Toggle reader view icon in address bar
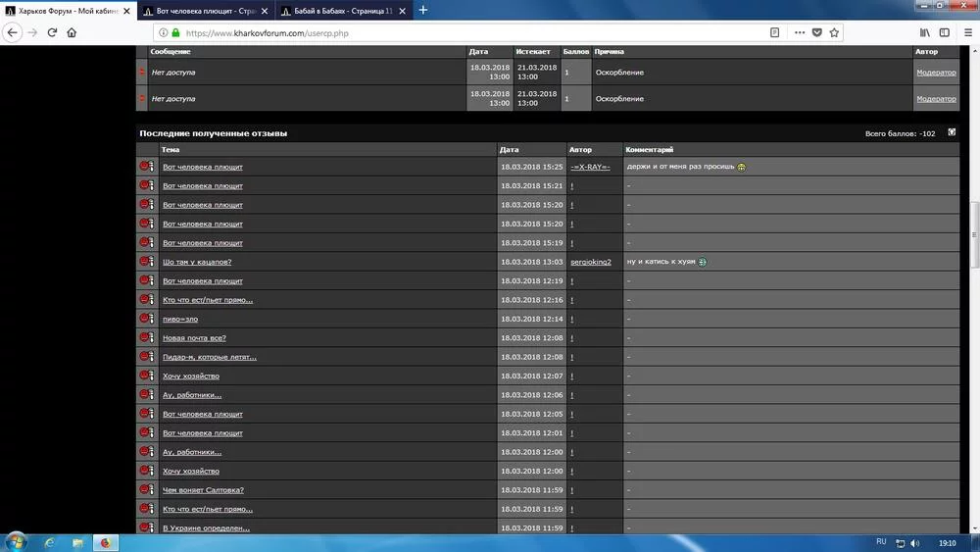The width and height of the screenshot is (980, 552). pyautogui.click(x=774, y=32)
